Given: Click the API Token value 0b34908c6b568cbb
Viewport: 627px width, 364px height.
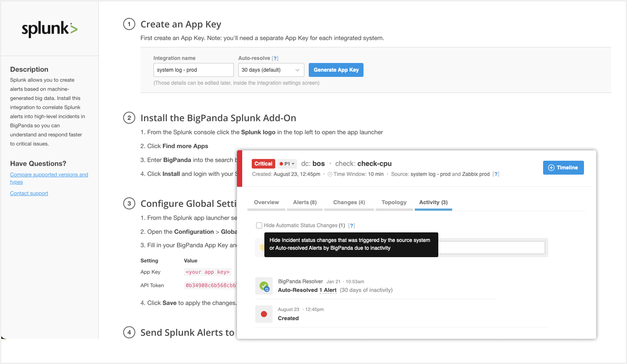Looking at the screenshot, I should 211,286.
